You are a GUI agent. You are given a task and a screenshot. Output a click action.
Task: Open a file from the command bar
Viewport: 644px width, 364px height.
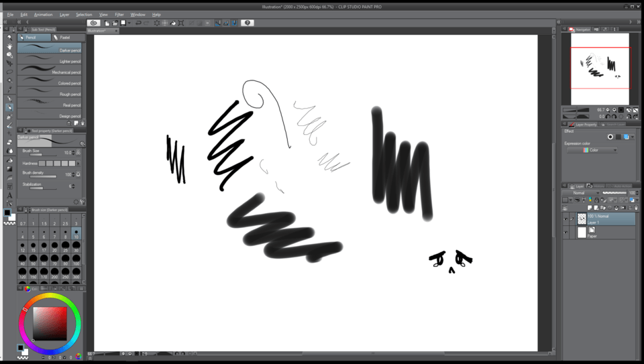(115, 23)
